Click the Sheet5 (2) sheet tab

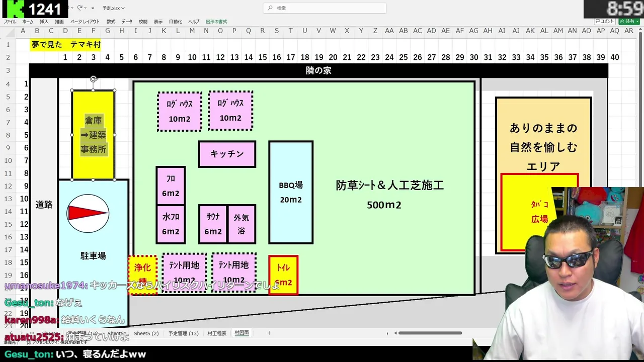146,333
